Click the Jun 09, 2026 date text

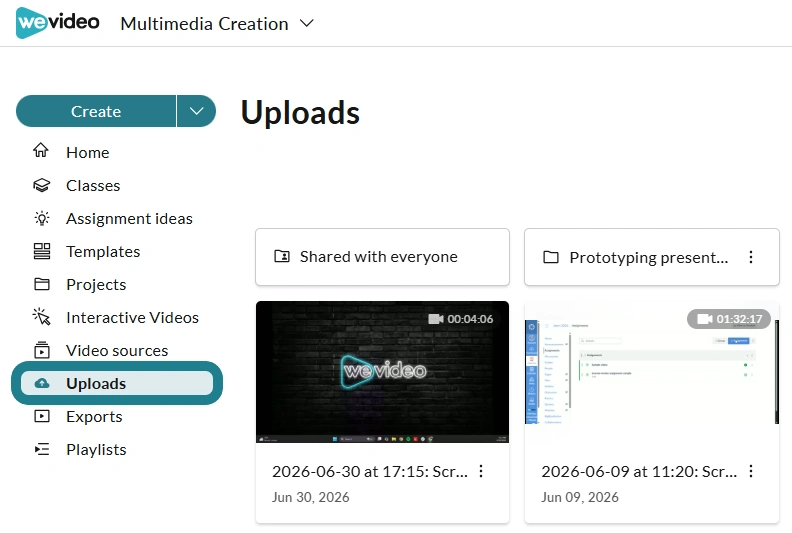[580, 497]
